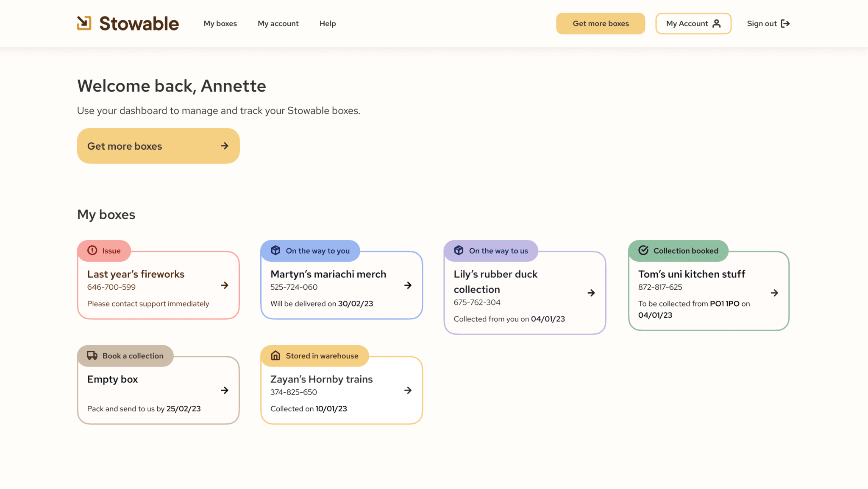Click the Stowable arrow-box logo icon

click(x=84, y=23)
